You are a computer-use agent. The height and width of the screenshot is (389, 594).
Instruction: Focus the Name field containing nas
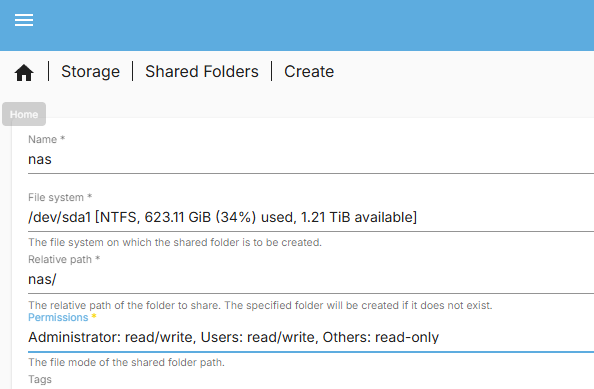click(x=311, y=159)
